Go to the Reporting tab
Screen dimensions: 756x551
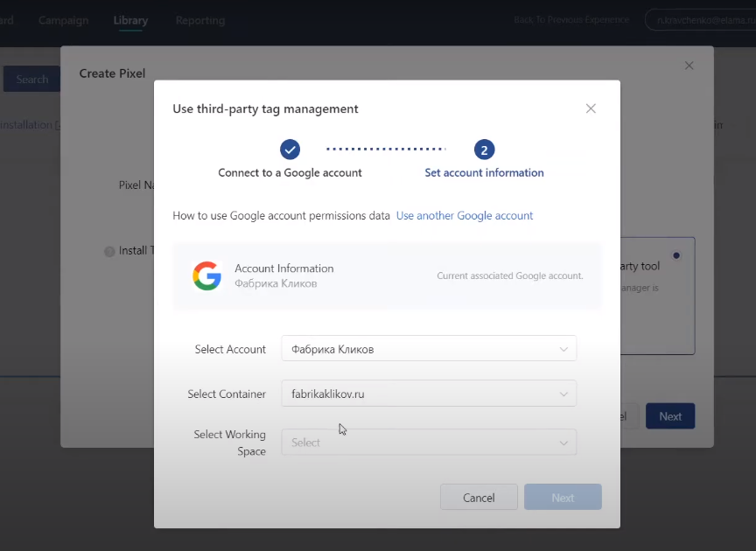(x=199, y=20)
